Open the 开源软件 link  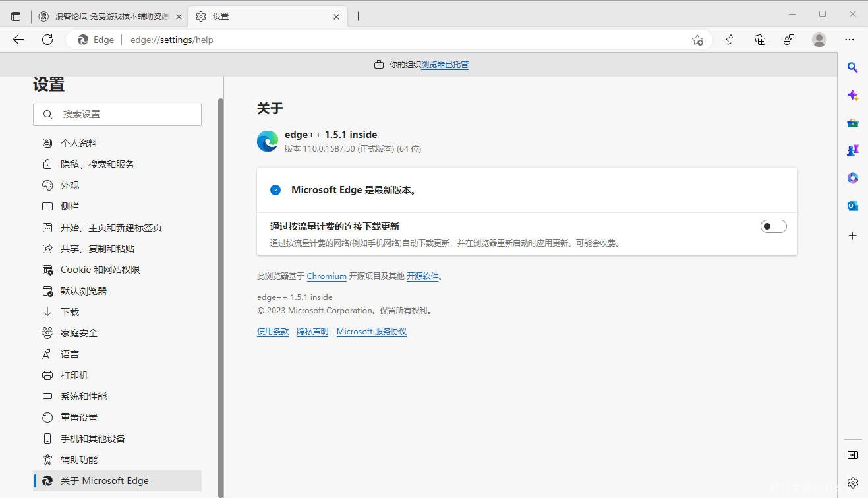pyautogui.click(x=422, y=276)
